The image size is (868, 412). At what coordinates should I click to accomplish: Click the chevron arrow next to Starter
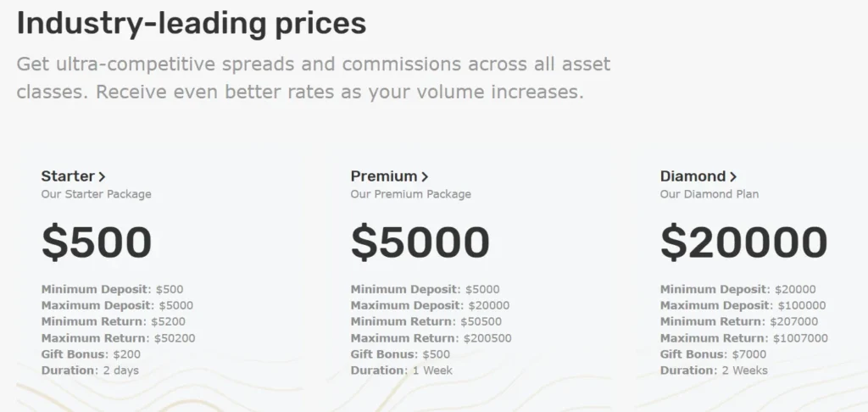click(x=103, y=177)
